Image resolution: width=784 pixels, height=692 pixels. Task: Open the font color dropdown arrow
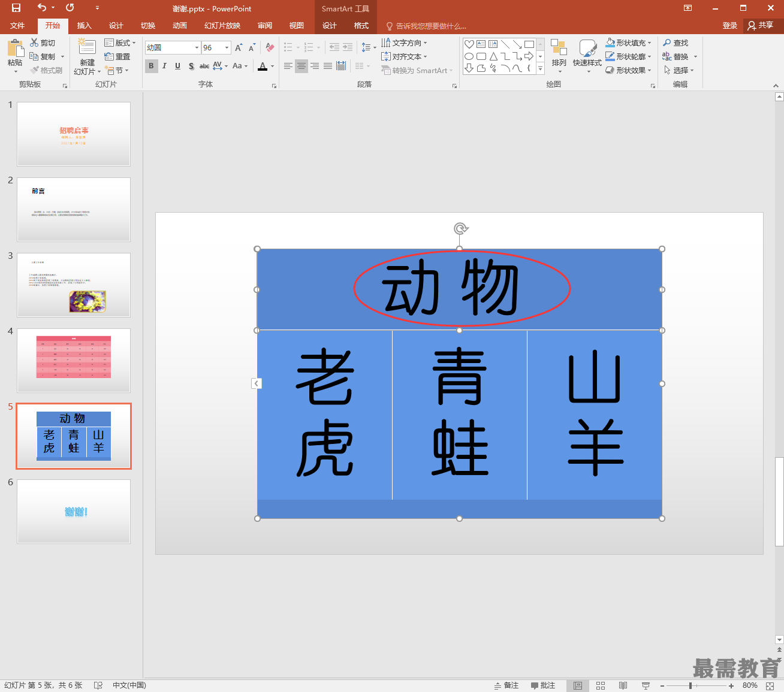[272, 66]
